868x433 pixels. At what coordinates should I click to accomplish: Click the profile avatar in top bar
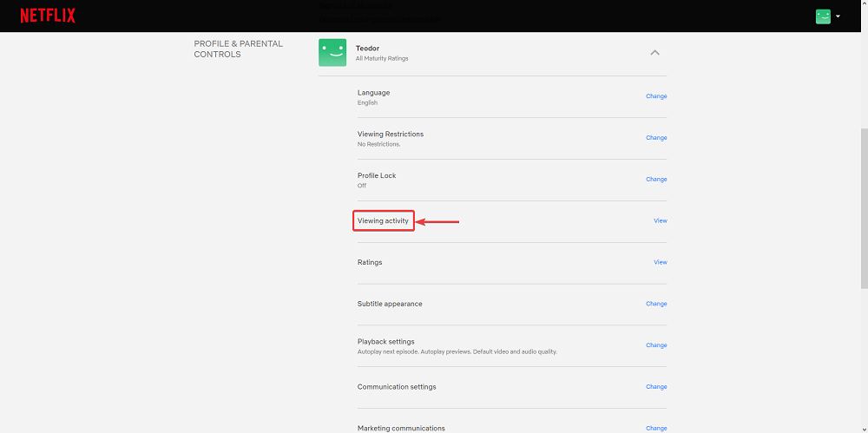coord(823,16)
